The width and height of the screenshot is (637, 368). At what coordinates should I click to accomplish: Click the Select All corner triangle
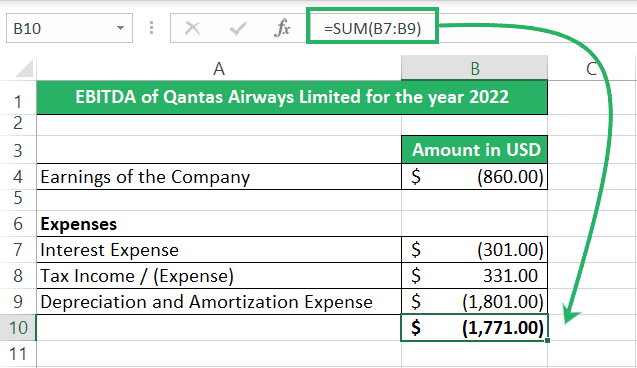click(x=24, y=68)
